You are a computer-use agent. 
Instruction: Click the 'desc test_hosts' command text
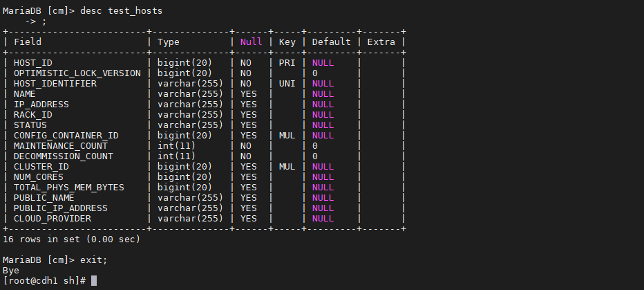pyautogui.click(x=121, y=11)
